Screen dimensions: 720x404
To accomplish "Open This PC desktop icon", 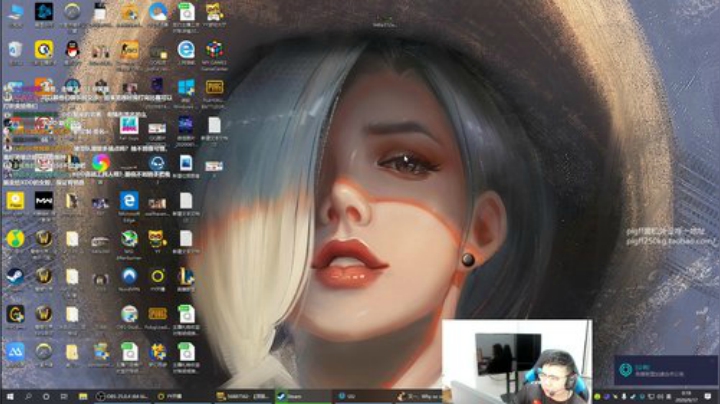I will (16, 13).
